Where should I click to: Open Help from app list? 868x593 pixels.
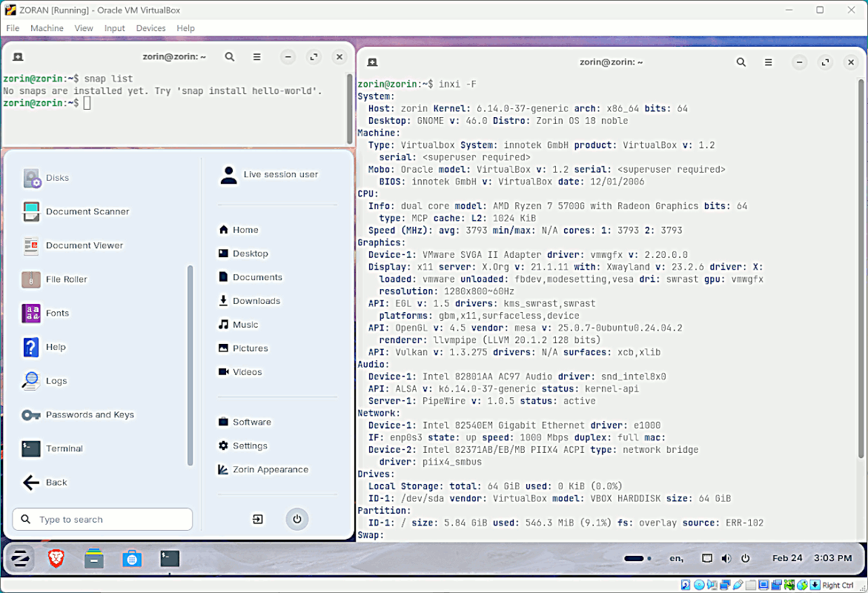click(44, 347)
